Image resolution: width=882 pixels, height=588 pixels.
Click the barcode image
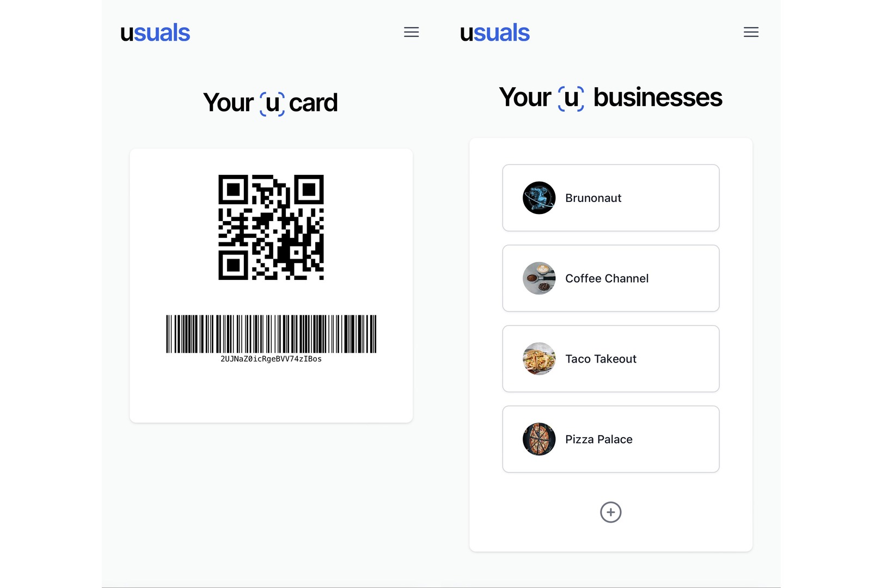pos(271,333)
